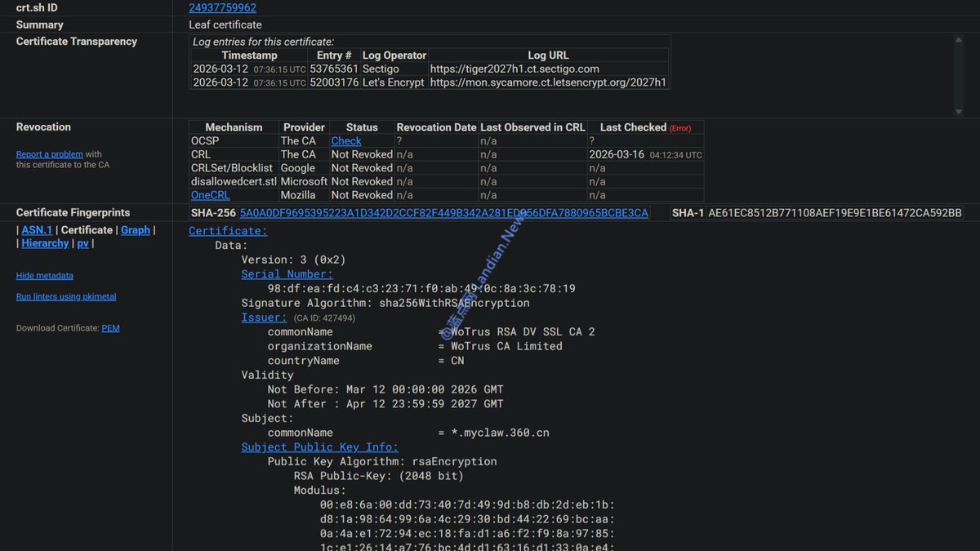Open the Issuer details link
This screenshot has width=980, height=551.
pos(263,317)
